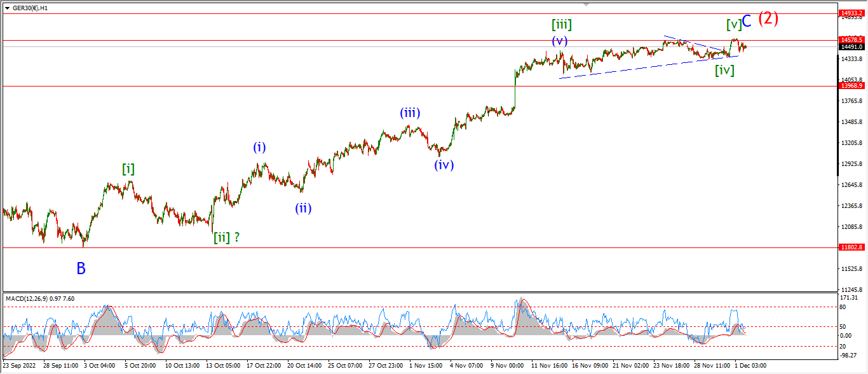
Task: Select the blue B wave label
Action: point(81,268)
